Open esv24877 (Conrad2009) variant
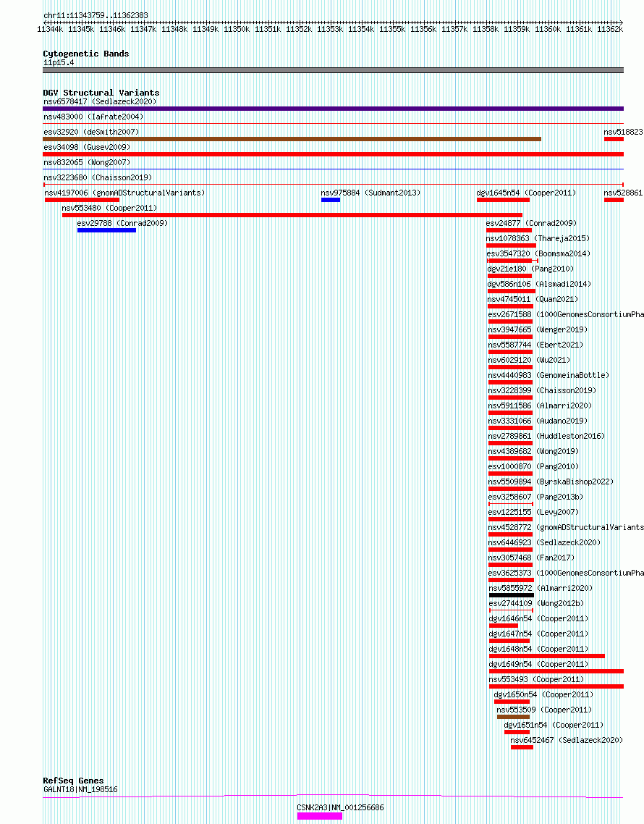 (x=531, y=223)
